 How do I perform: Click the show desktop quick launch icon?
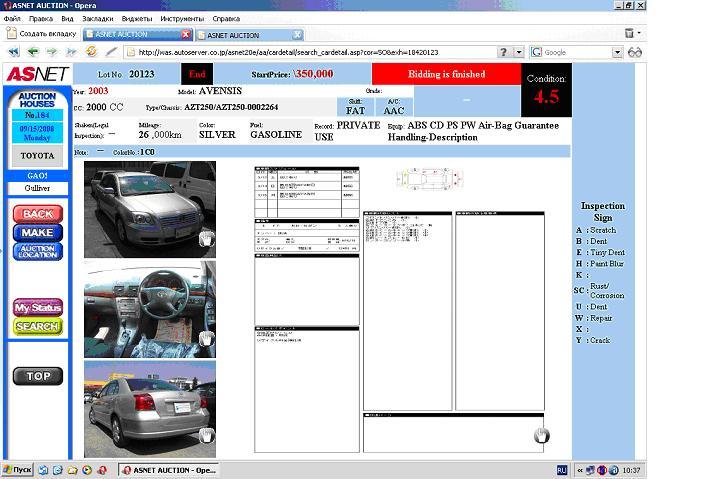coord(43,470)
